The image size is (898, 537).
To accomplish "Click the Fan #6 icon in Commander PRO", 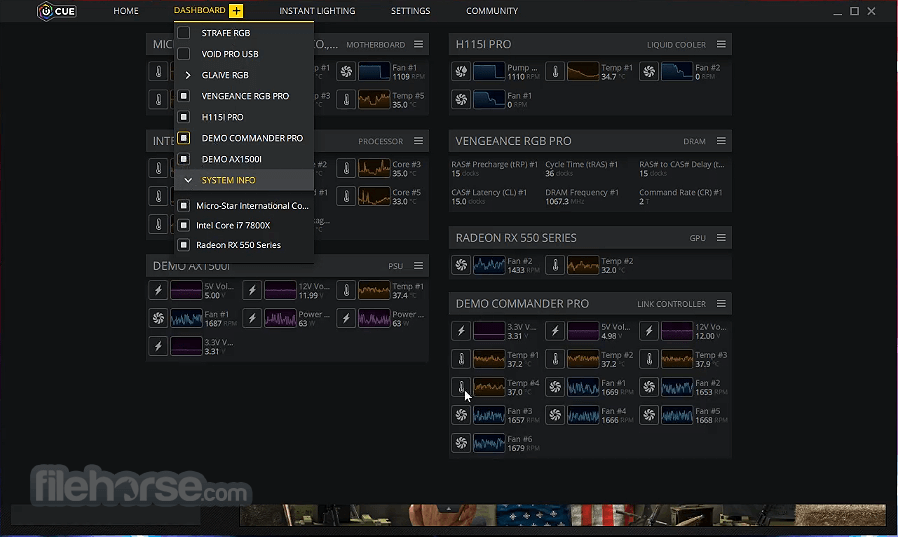I will click(461, 443).
